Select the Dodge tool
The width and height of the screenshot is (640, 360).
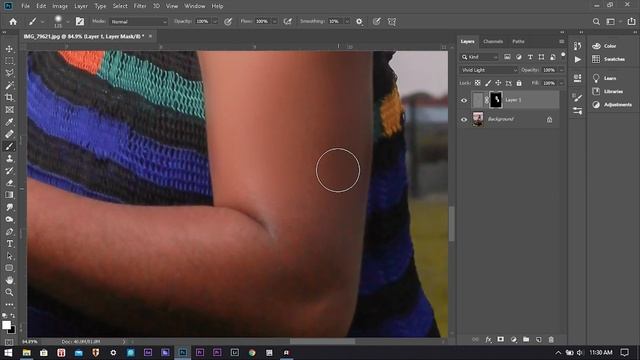tap(9, 220)
